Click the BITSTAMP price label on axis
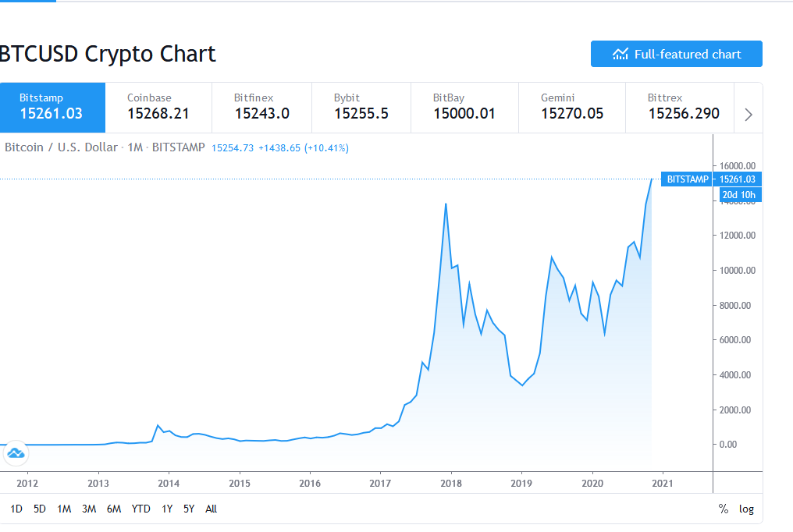793x532 pixels. (x=688, y=179)
